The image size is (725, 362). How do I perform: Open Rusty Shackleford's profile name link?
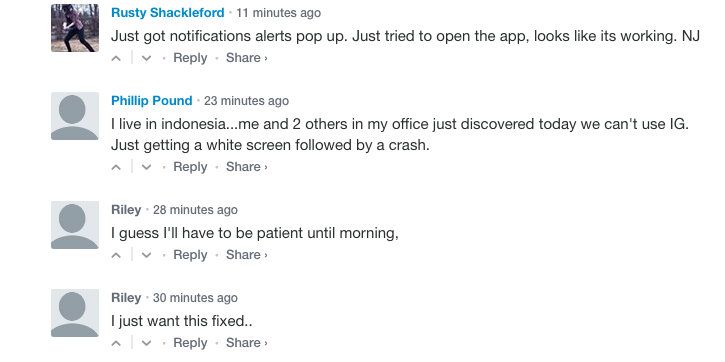click(168, 13)
